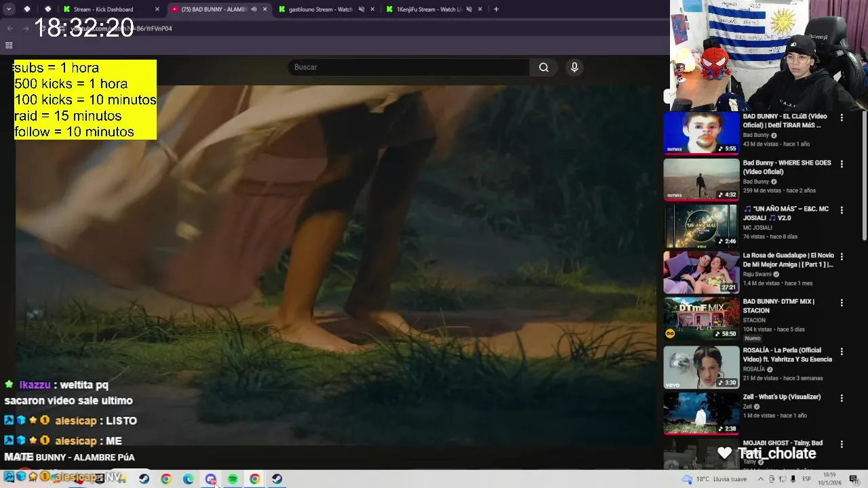The height and width of the screenshot is (488, 868).
Task: Open the apps grid in bookmarks bar
Action: [9, 45]
